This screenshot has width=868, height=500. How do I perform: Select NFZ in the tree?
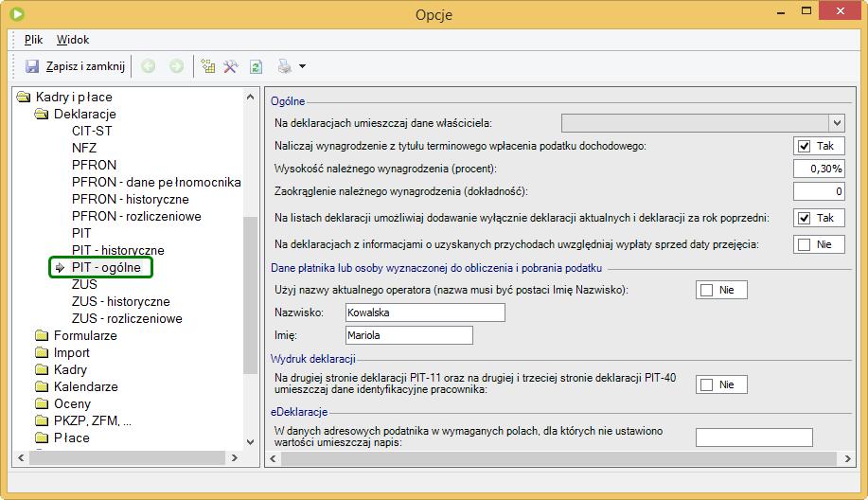point(84,149)
